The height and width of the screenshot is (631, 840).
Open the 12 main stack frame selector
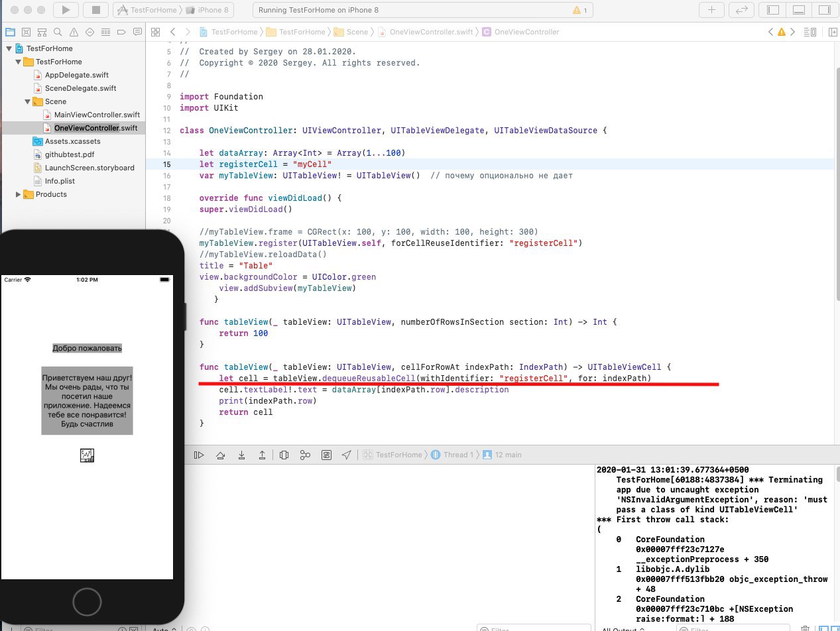(503, 455)
